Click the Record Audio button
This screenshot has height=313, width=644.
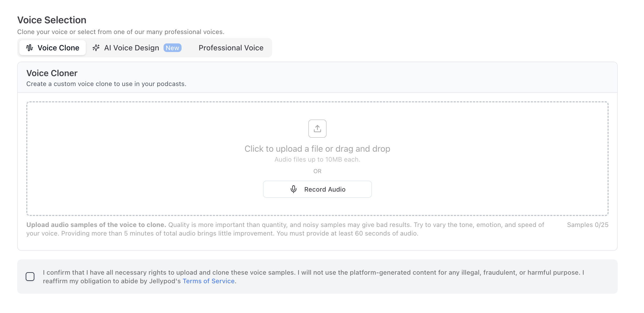[x=317, y=189]
